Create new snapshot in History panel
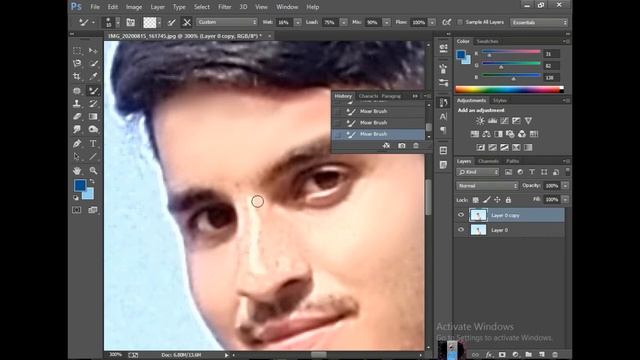The image size is (640, 360). (402, 146)
